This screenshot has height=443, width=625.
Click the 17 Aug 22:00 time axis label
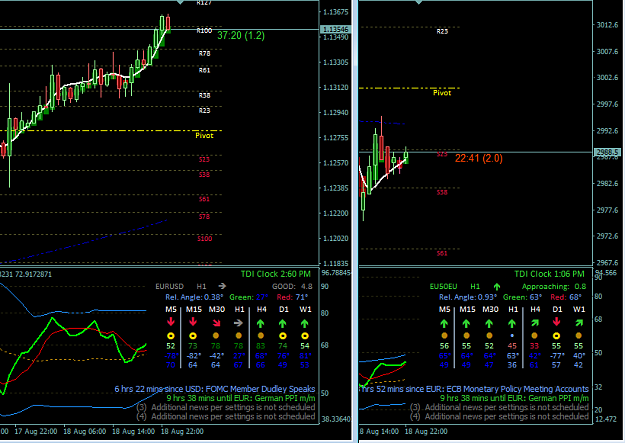(x=35, y=432)
